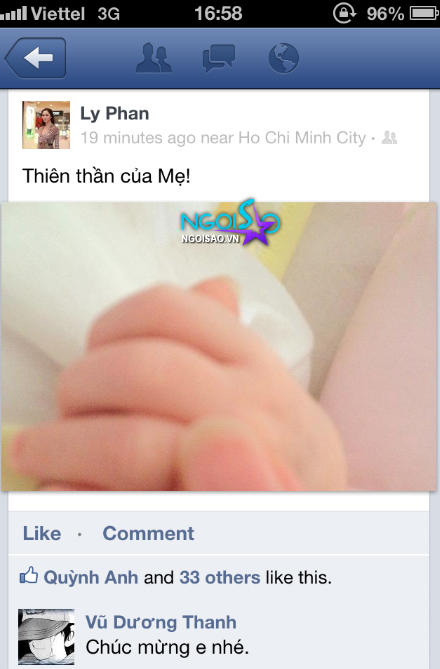Tap the friends audience icon beside timestamp
This screenshot has height=669, width=440.
click(x=389, y=137)
